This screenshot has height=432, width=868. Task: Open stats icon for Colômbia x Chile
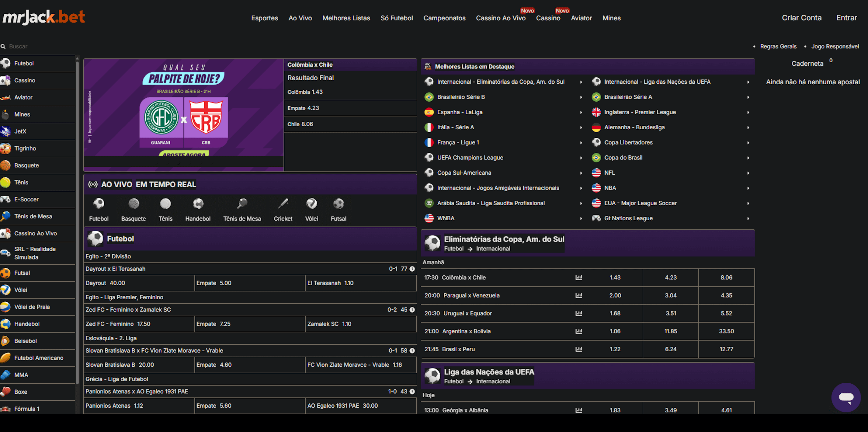(578, 278)
